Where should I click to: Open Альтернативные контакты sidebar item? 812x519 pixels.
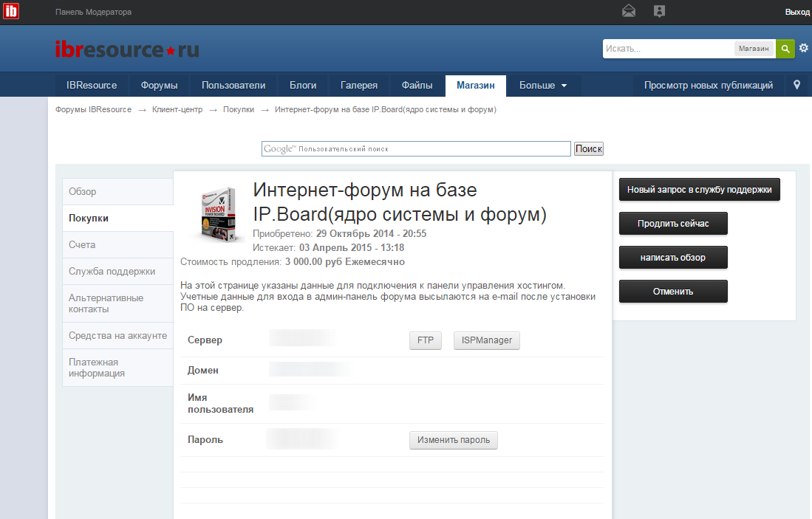[118, 303]
